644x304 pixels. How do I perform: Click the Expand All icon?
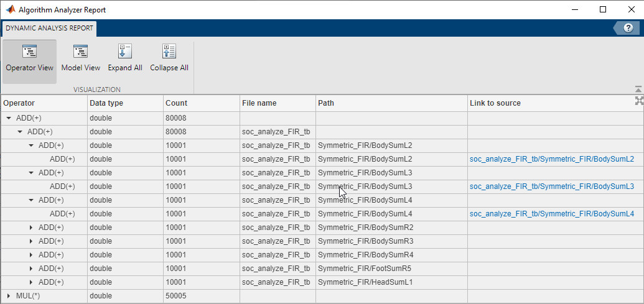point(125,60)
